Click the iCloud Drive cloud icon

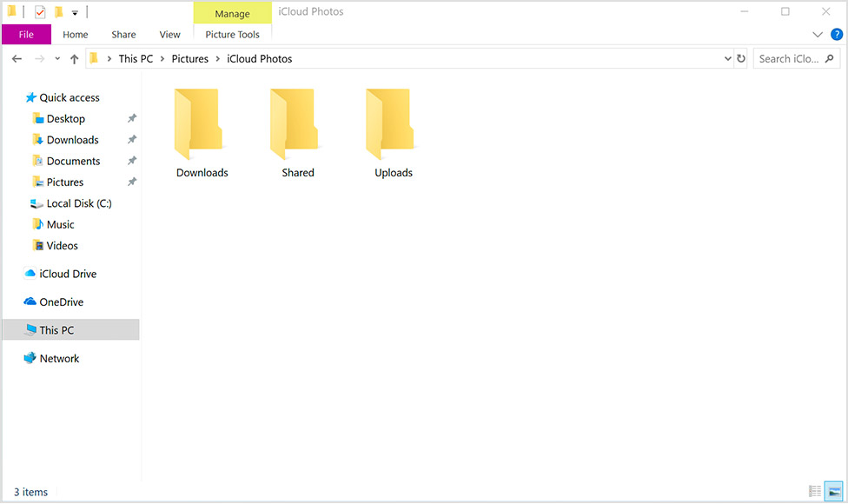pos(30,274)
